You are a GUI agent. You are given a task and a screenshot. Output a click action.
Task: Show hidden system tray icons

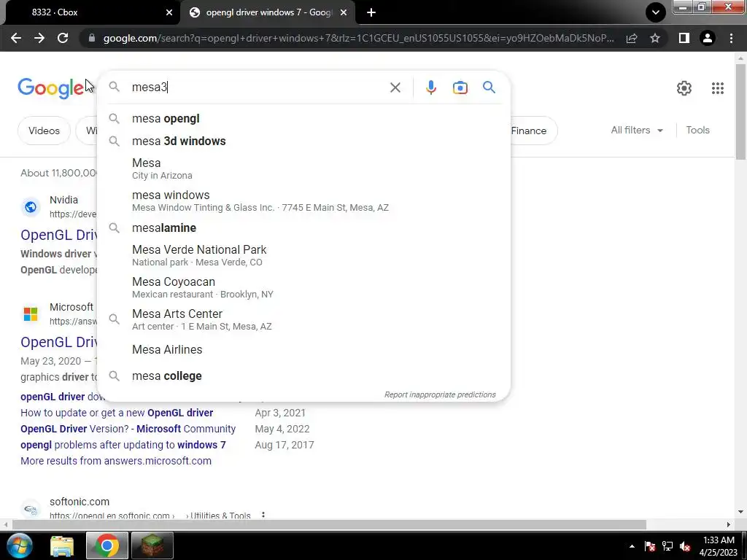click(632, 547)
